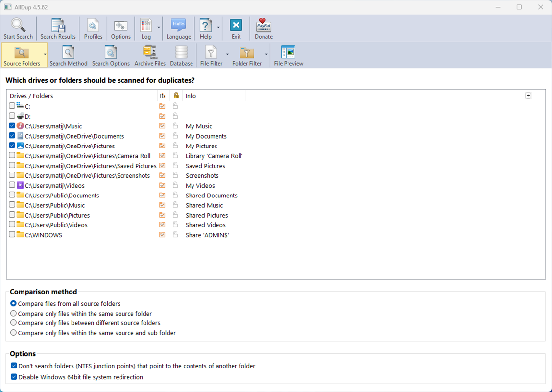
Task: Toggle subfolder icon for Shared Videos row
Action: pyautogui.click(x=162, y=224)
